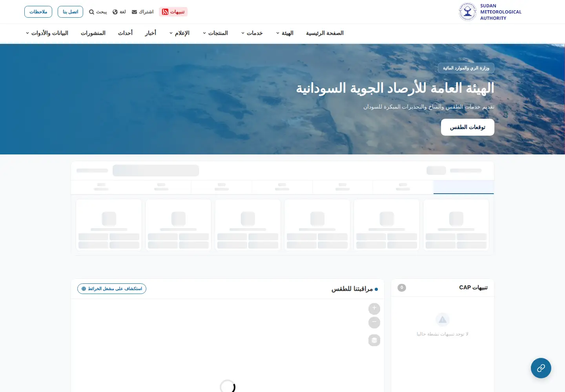Click استكشاف على مشغل الخرائط explore button
The width and height of the screenshot is (565, 392).
112,289
